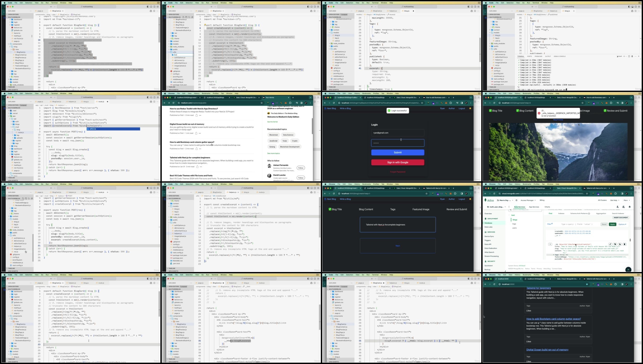
Task: Switch to the PROBLEMS panel tab
Action: (x=538, y=56)
